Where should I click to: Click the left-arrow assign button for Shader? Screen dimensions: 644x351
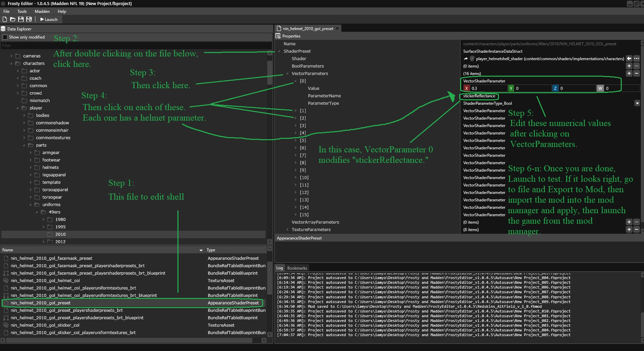pos(629,58)
